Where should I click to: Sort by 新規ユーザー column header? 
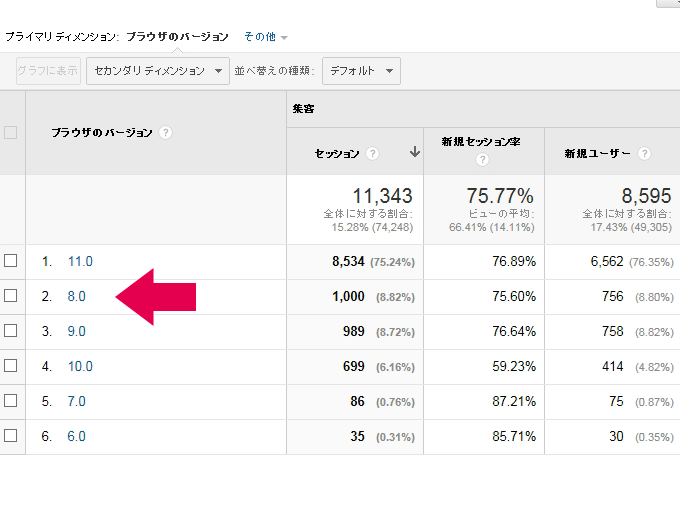pyautogui.click(x=597, y=154)
